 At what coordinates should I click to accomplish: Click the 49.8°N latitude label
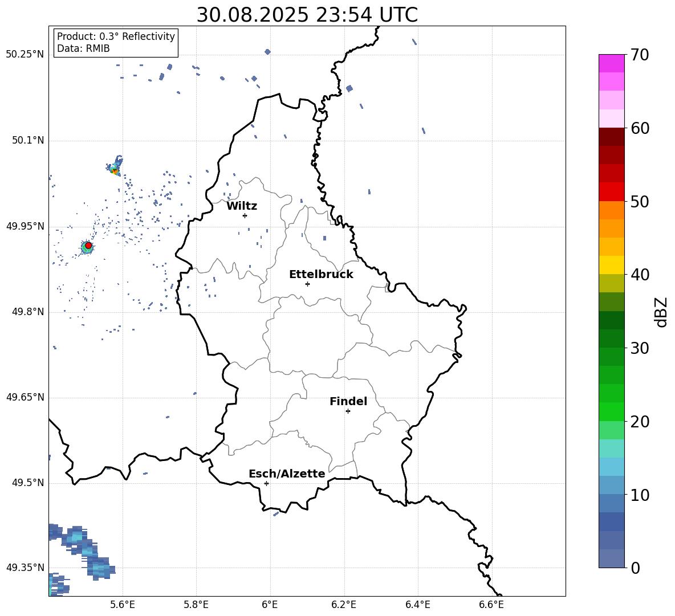pyautogui.click(x=28, y=312)
